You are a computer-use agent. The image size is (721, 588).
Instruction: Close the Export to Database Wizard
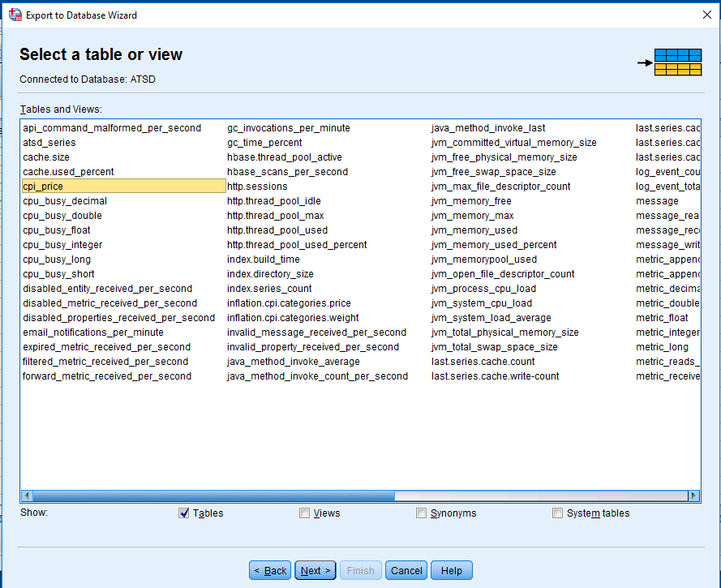click(706, 15)
